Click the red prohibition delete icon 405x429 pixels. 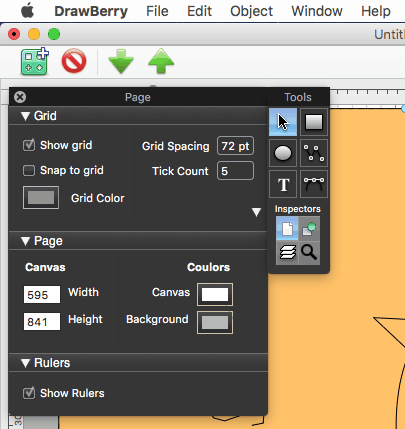pyautogui.click(x=74, y=61)
